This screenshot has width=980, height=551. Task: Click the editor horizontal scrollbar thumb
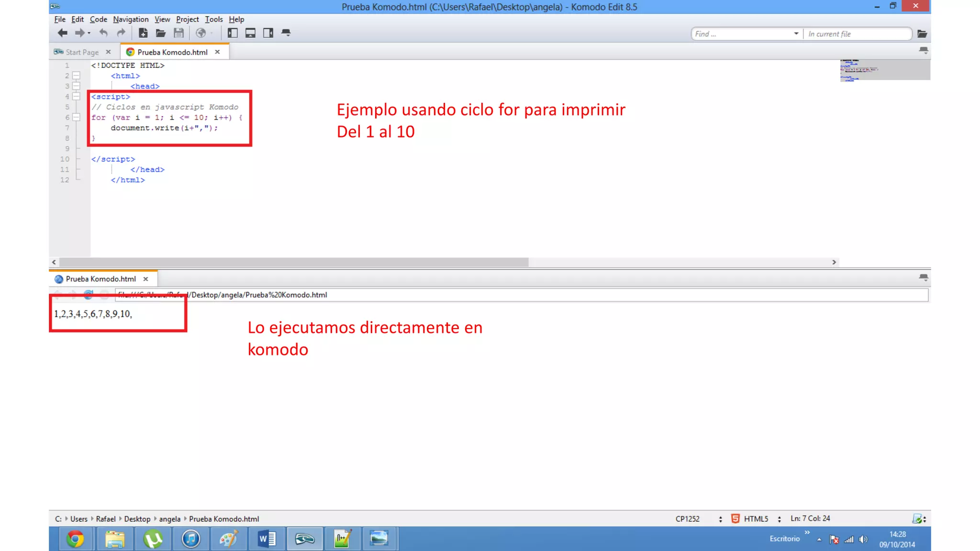coord(294,262)
